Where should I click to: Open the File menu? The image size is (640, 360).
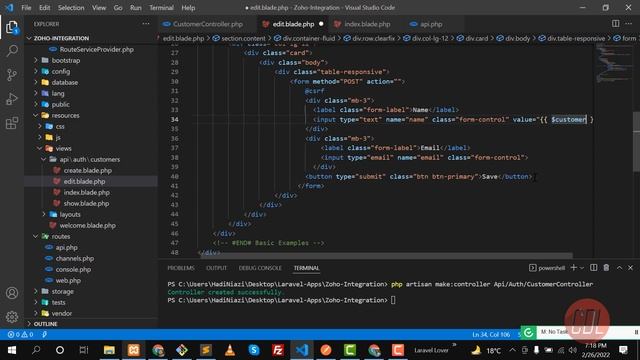(x=26, y=8)
